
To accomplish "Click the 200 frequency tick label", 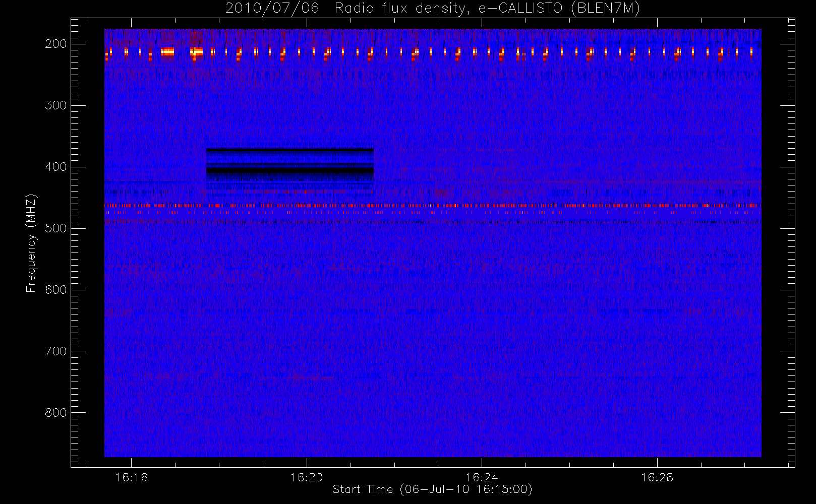I will [x=56, y=44].
